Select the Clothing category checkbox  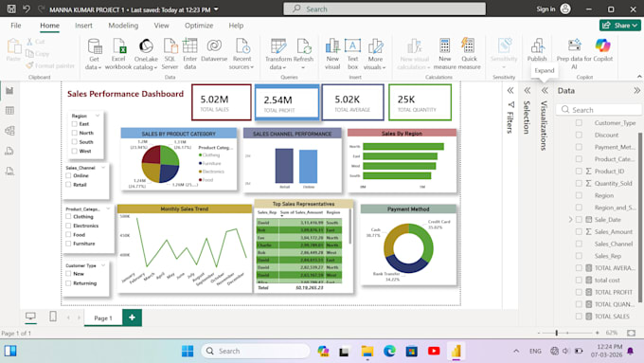[68, 217]
